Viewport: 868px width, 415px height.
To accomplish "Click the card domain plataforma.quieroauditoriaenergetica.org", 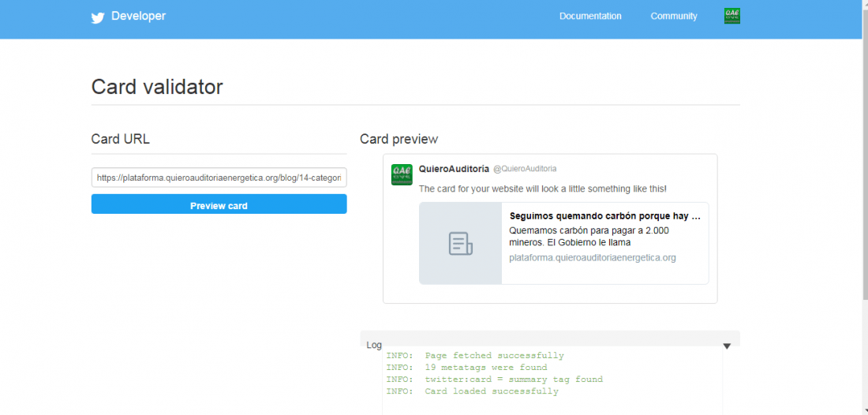I will (x=593, y=258).
